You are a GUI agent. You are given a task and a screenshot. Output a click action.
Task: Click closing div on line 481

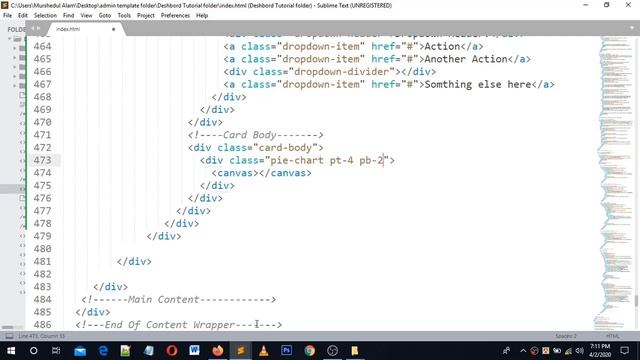click(134, 262)
